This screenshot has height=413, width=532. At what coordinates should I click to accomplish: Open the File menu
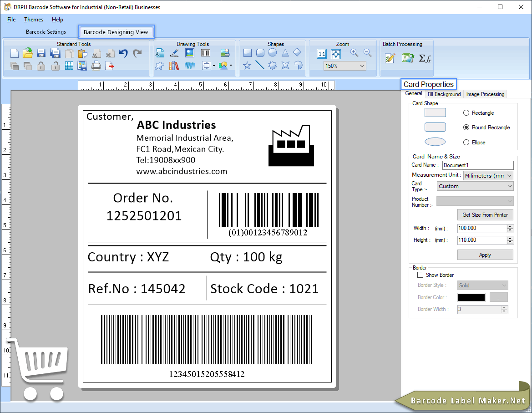coord(11,19)
